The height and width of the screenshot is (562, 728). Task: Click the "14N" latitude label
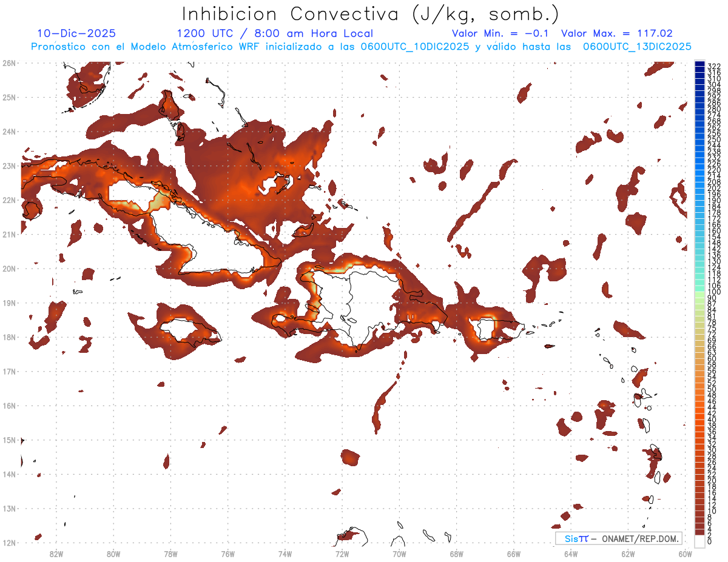click(x=8, y=474)
